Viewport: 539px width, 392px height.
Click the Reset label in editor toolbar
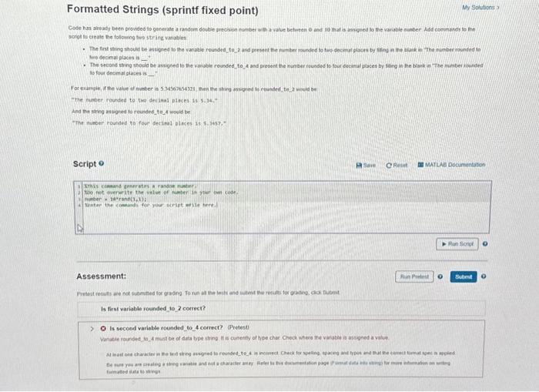(400, 166)
